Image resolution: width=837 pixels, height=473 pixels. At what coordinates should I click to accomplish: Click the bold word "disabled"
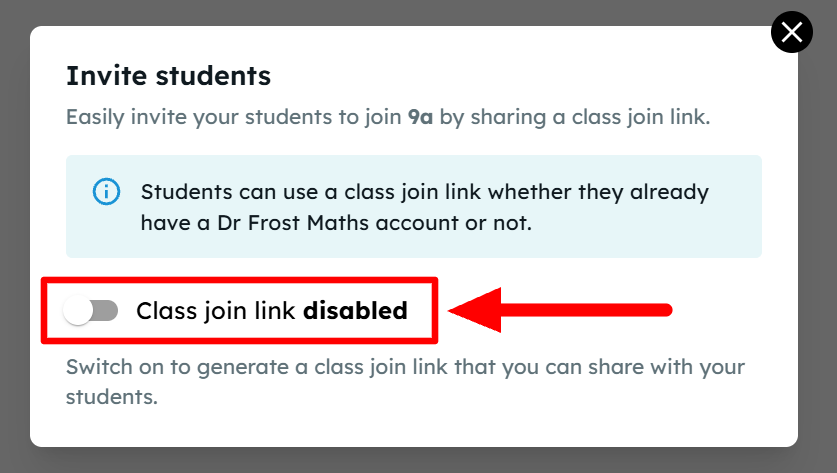355,311
